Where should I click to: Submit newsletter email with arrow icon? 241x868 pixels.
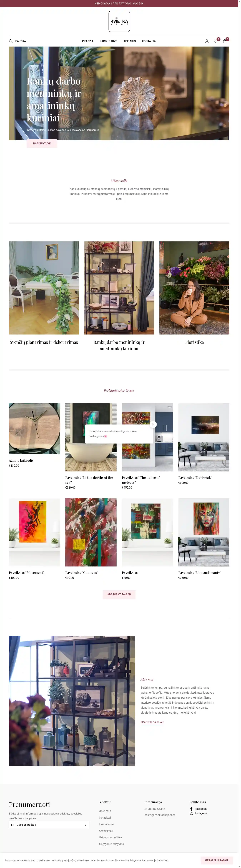click(85, 825)
